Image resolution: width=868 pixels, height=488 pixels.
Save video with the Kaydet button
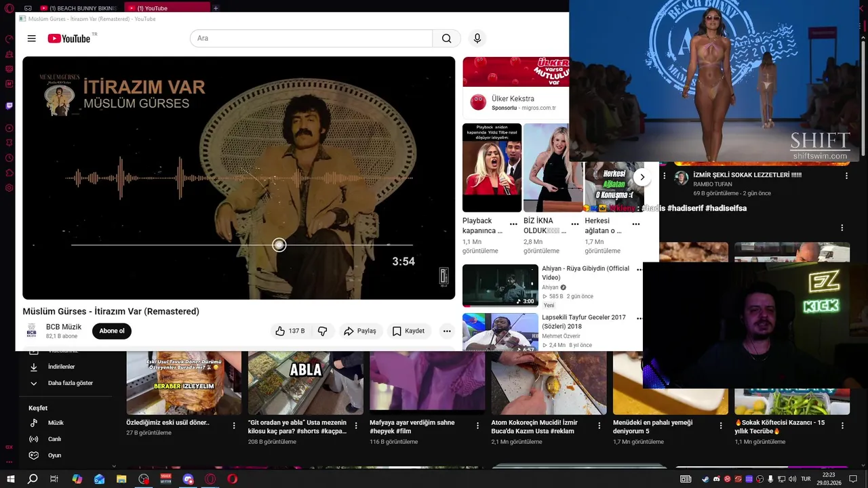tap(408, 331)
